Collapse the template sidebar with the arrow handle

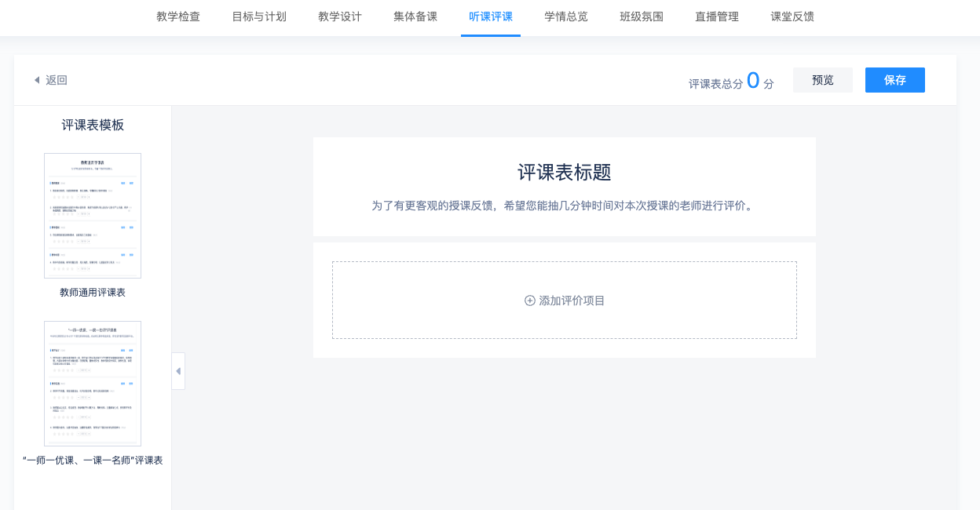(x=178, y=371)
